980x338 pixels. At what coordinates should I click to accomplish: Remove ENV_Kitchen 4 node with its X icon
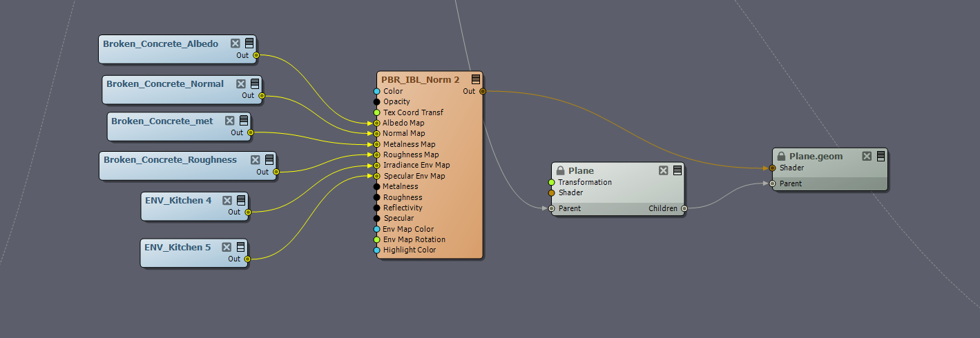tap(227, 200)
